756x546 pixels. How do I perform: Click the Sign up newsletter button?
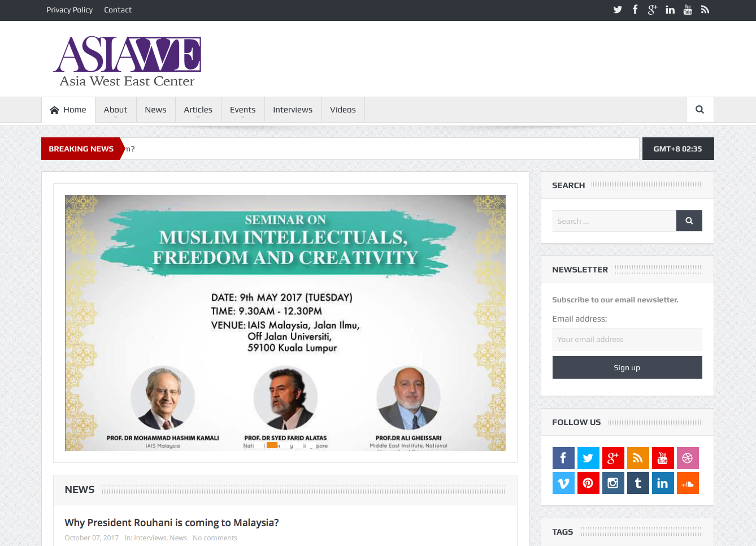click(627, 367)
